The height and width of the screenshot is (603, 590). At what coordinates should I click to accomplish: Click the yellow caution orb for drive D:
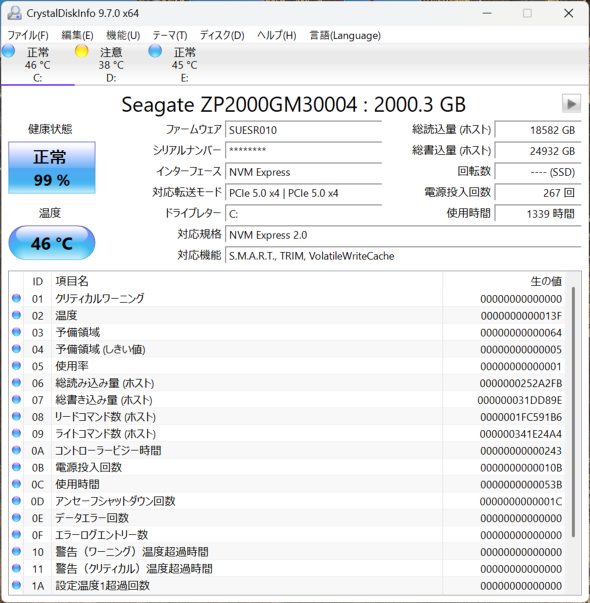click(82, 51)
